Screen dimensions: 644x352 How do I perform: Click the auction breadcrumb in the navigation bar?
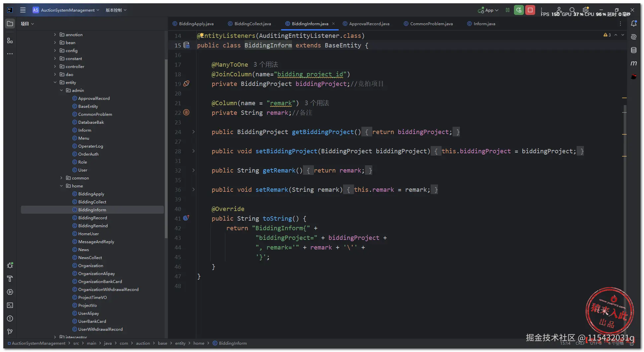click(x=143, y=343)
